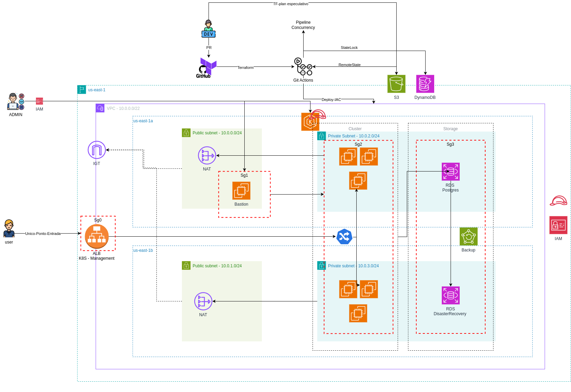Select the NAT gateway in us-east-1a
Screen dimensions: 571x392
(x=207, y=155)
